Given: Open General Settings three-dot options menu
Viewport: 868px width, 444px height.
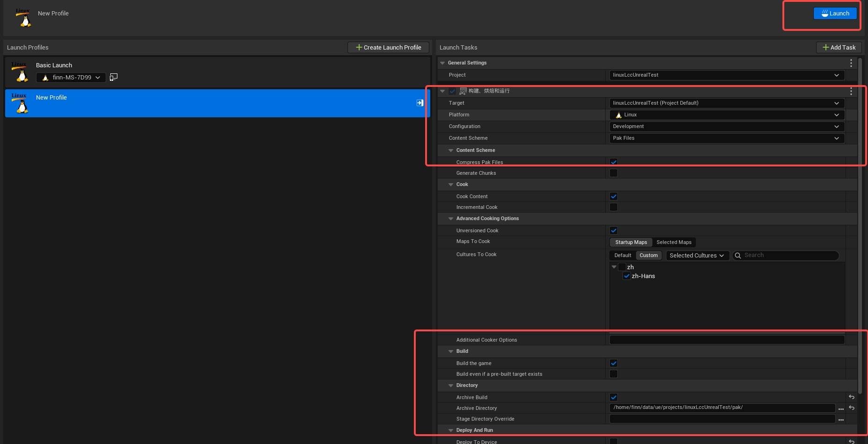Looking at the screenshot, I should click(851, 63).
